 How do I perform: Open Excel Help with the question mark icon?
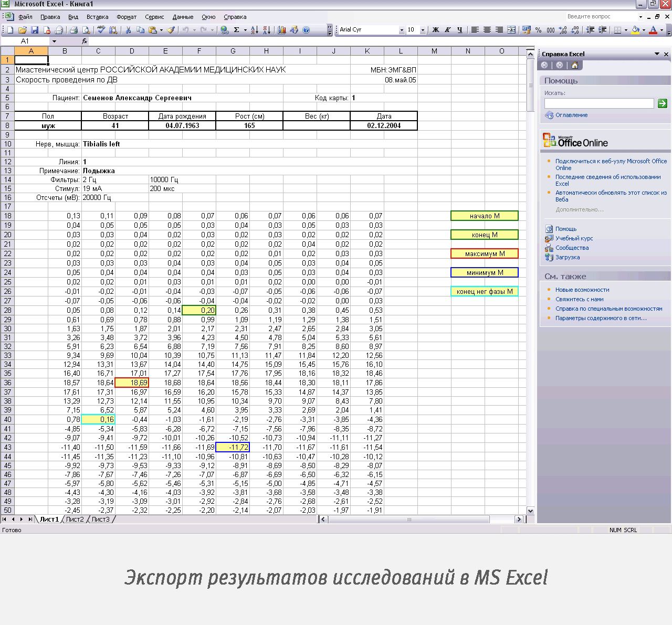pos(306,30)
